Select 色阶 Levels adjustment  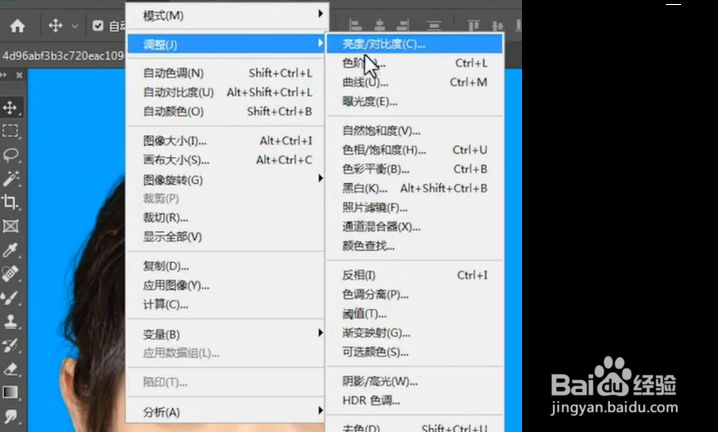414,63
